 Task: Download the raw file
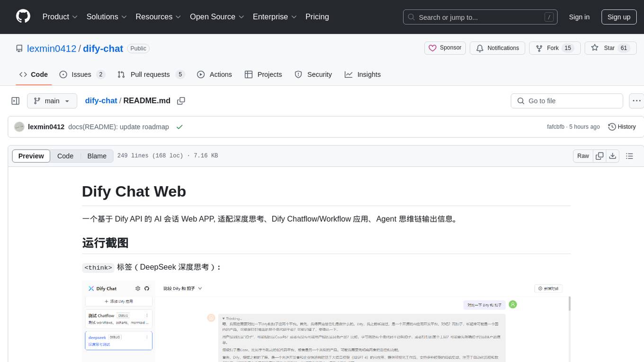[x=613, y=156]
